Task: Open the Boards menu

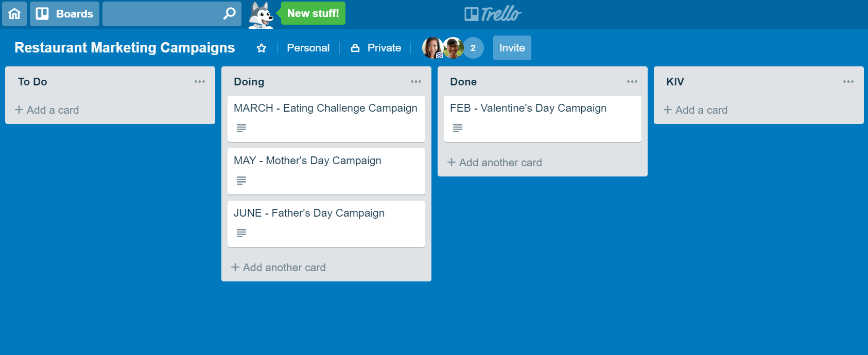Action: (65, 14)
